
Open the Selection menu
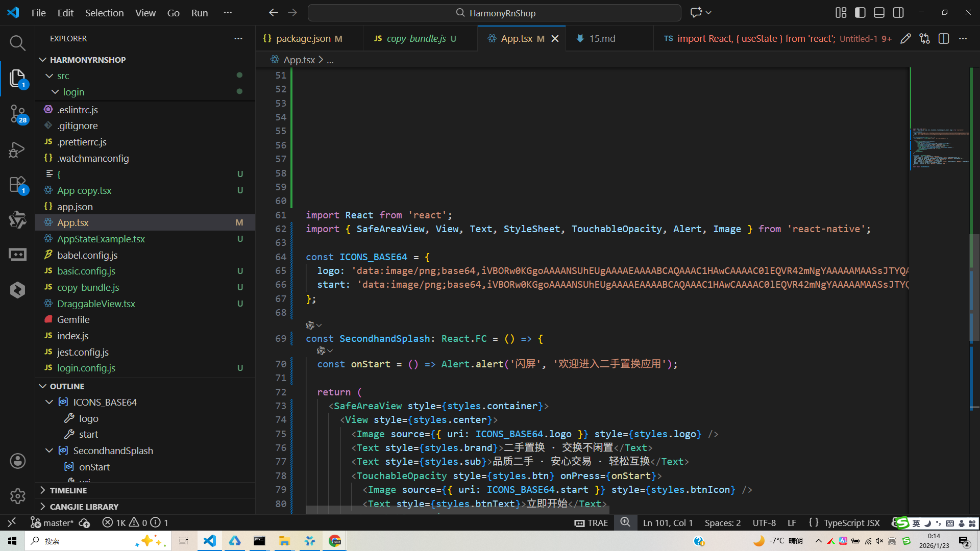(104, 13)
